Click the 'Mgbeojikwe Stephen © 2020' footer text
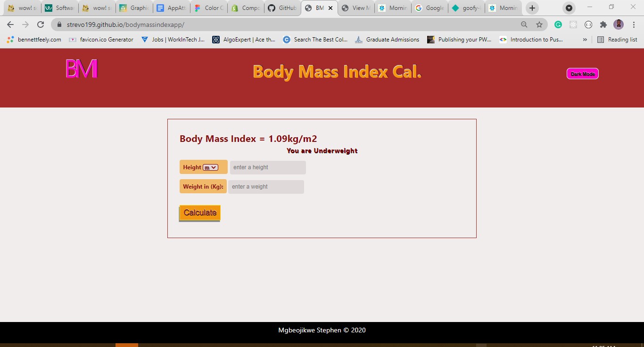Viewport: 644px width, 347px height. [x=322, y=330]
